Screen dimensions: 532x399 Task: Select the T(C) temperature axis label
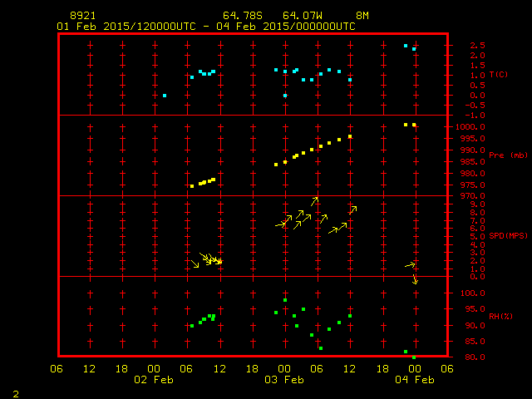click(x=498, y=75)
